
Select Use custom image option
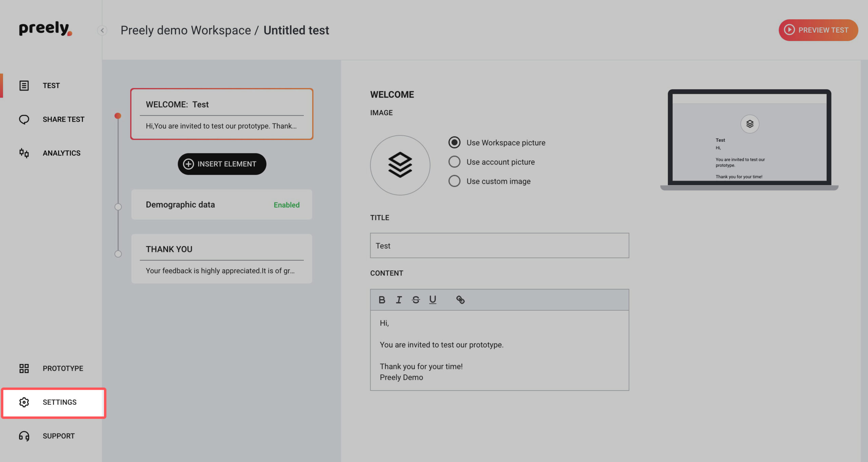490,181
